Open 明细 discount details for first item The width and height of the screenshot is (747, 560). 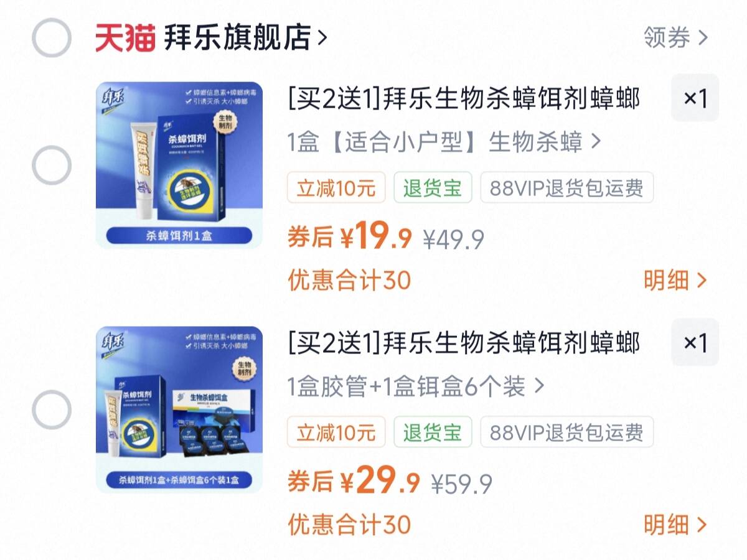(675, 281)
